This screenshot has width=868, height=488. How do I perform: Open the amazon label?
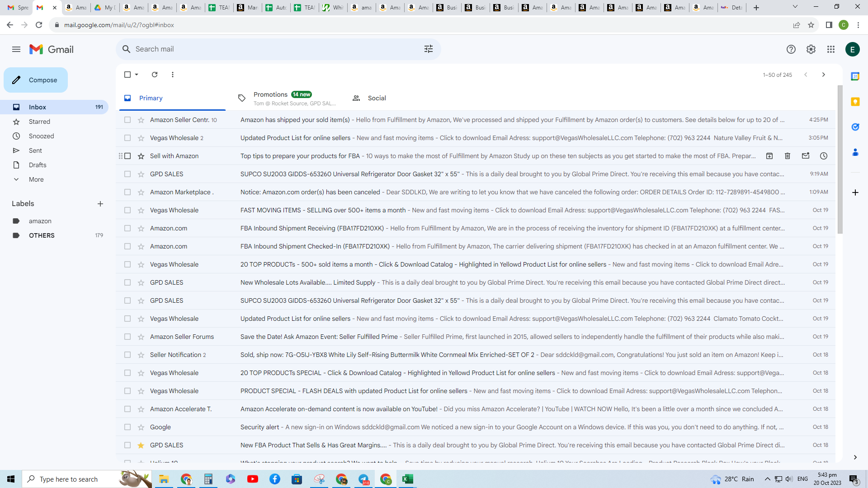pos(54,221)
